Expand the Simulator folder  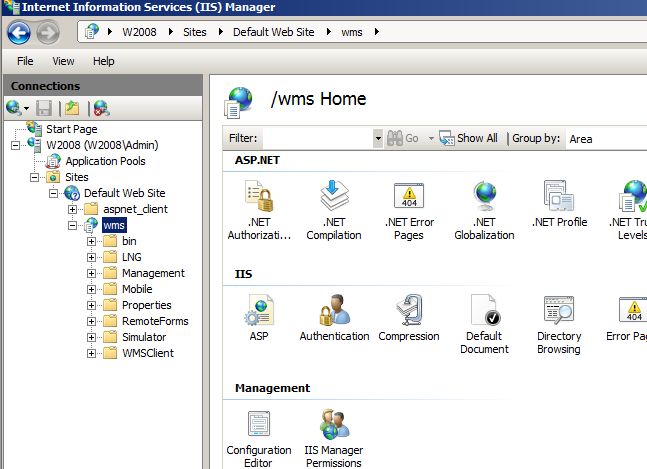pos(91,337)
